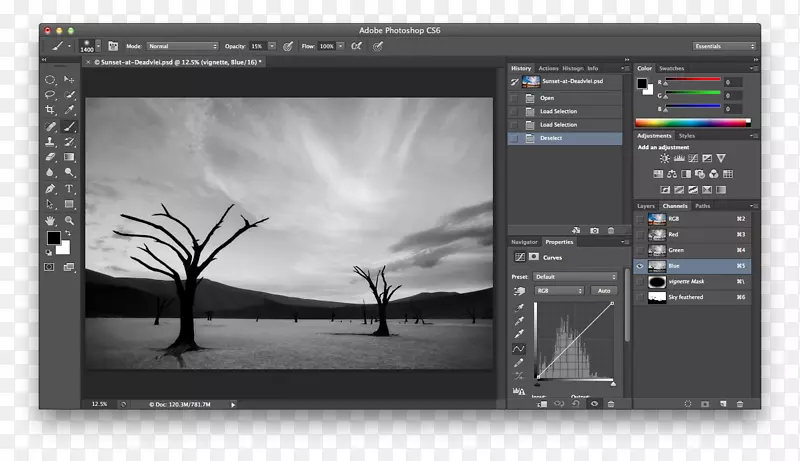
Task: Select the Healing Brush bandage tool
Action: [x=49, y=126]
